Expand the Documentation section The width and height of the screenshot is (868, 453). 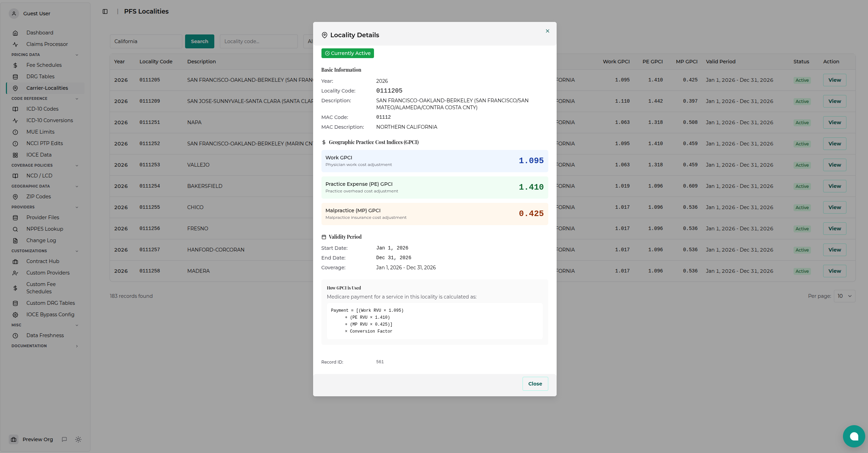click(x=77, y=346)
